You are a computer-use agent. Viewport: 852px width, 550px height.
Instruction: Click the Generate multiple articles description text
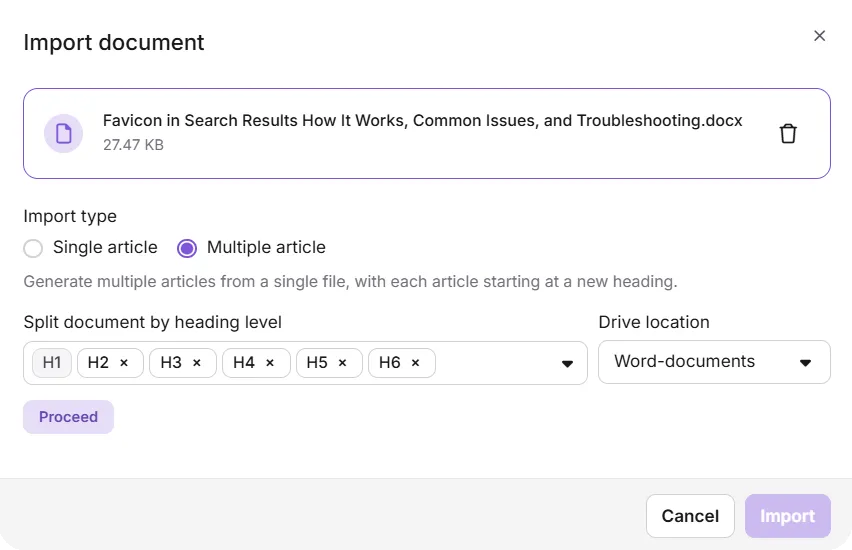(x=350, y=282)
